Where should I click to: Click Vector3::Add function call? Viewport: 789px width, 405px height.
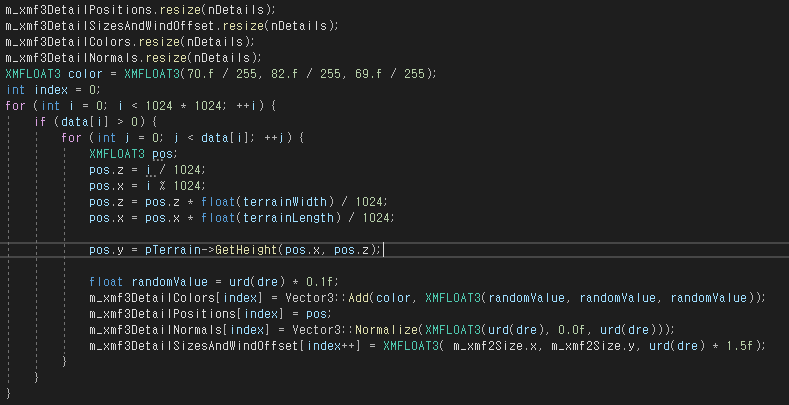pyautogui.click(x=327, y=298)
